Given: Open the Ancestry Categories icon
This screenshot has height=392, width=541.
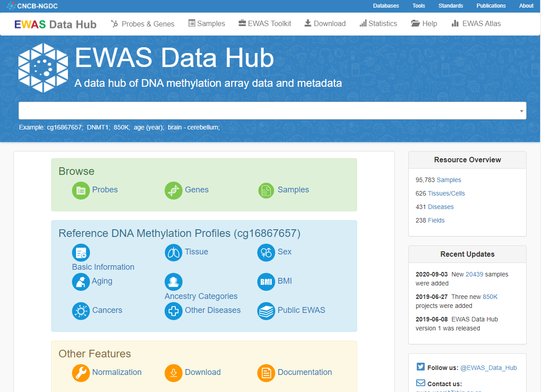Looking at the screenshot, I should coord(174,282).
